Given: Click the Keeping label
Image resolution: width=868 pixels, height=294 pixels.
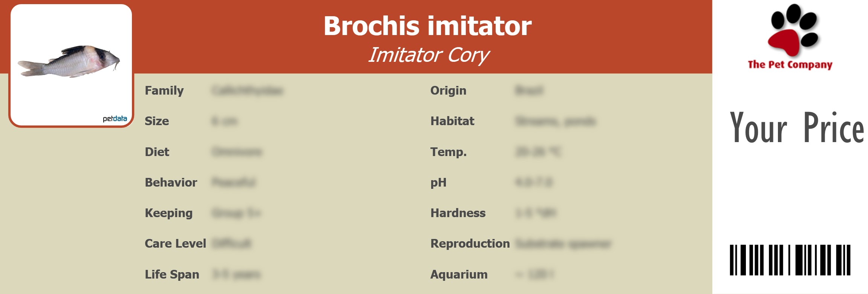Looking at the screenshot, I should pos(168,213).
